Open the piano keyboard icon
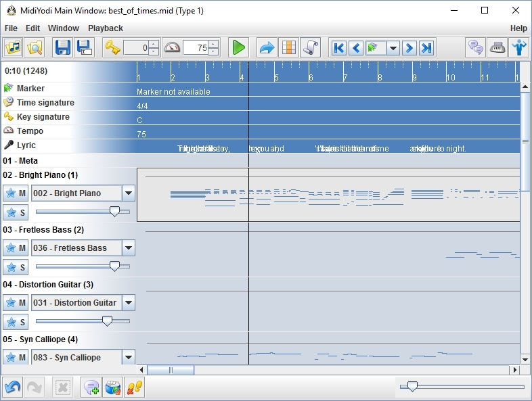Viewport: 532px width, 401px height. (497, 47)
